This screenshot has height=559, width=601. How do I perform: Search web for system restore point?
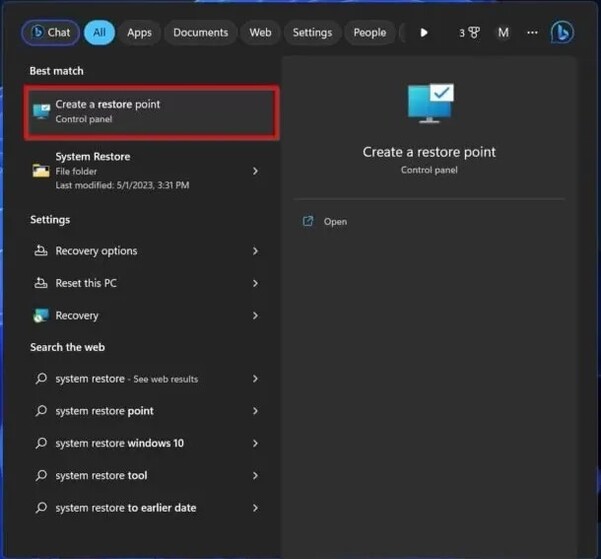[152, 411]
